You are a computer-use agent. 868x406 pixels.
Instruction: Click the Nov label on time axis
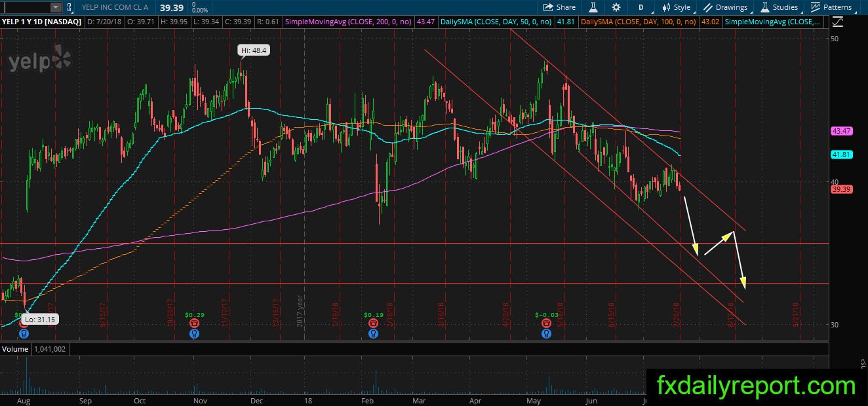pos(201,399)
